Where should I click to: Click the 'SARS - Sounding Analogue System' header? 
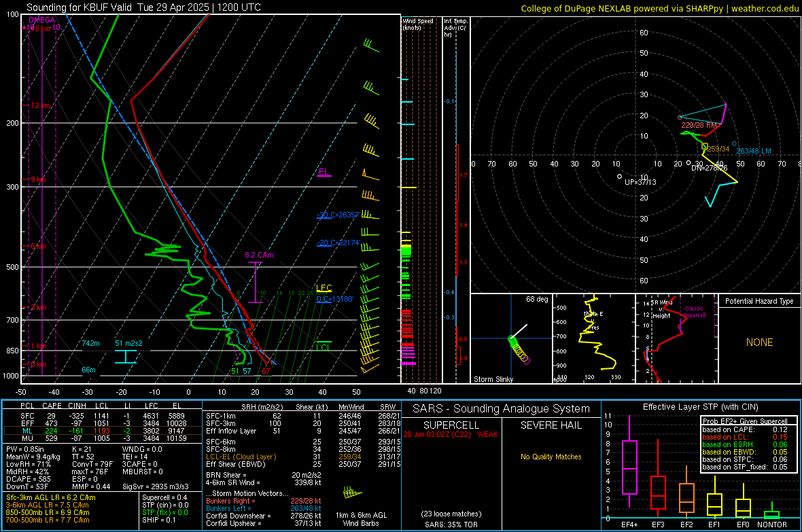[502, 409]
